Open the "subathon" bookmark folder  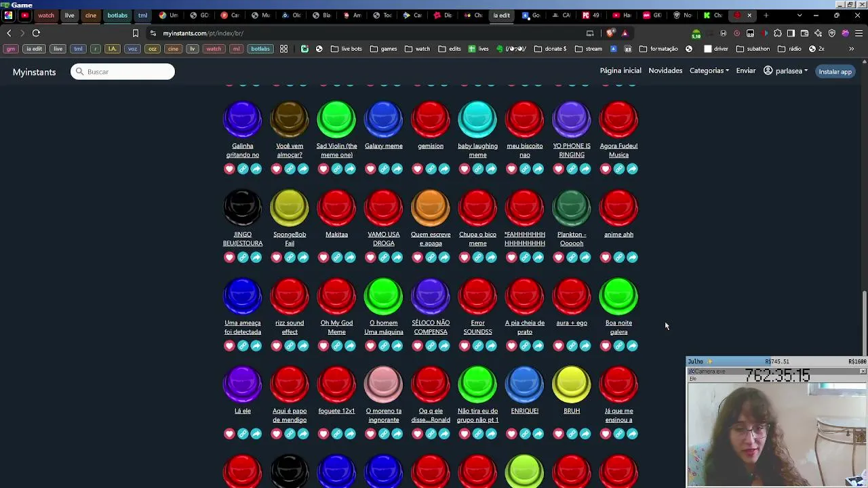pos(753,49)
